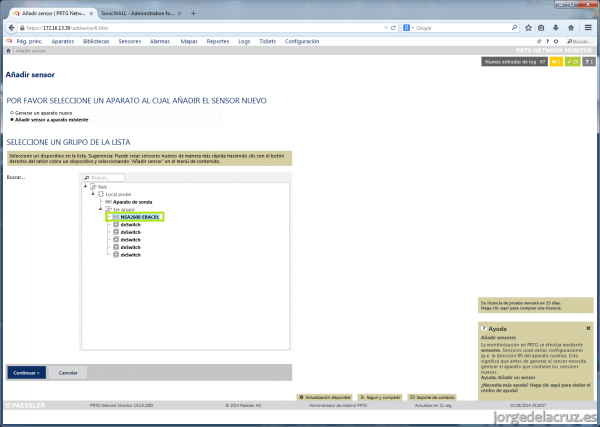Click the help center visit link

click(x=535, y=388)
